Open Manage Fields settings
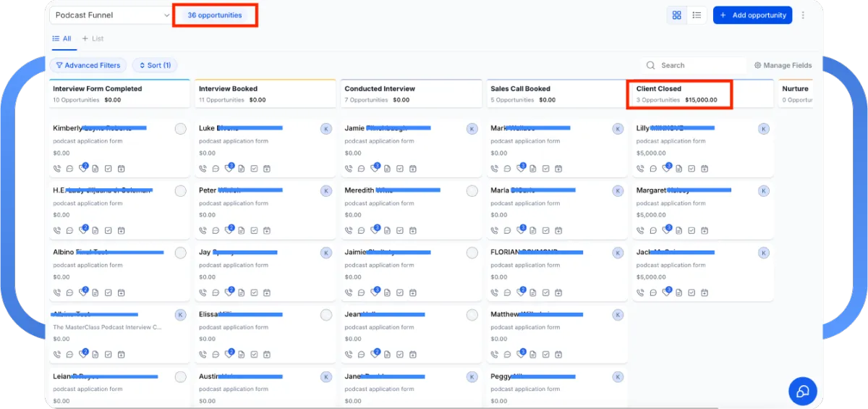Viewport: 868px width, 409px height. 783,65
